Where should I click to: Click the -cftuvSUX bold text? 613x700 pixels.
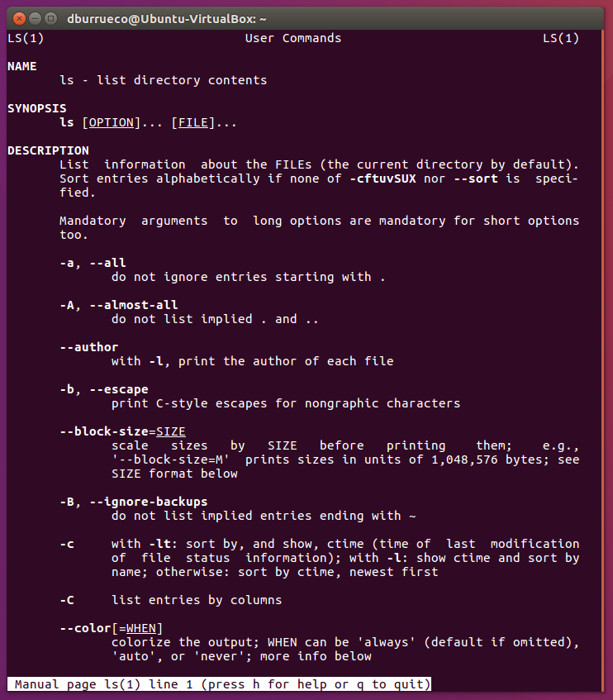(x=383, y=179)
